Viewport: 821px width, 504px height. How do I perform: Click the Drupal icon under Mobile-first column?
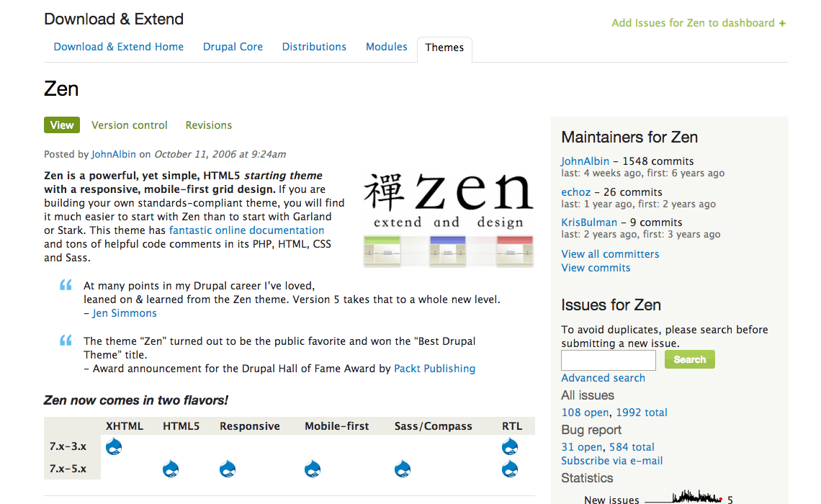click(x=313, y=469)
